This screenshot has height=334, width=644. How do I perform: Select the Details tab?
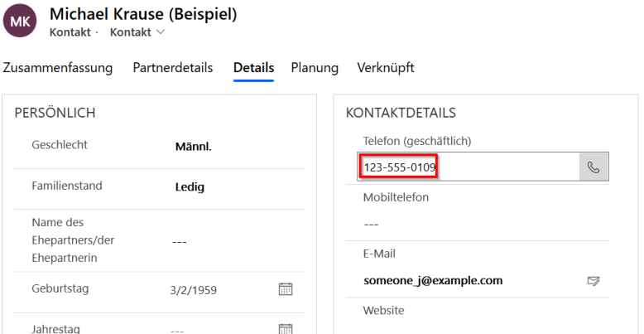point(252,68)
